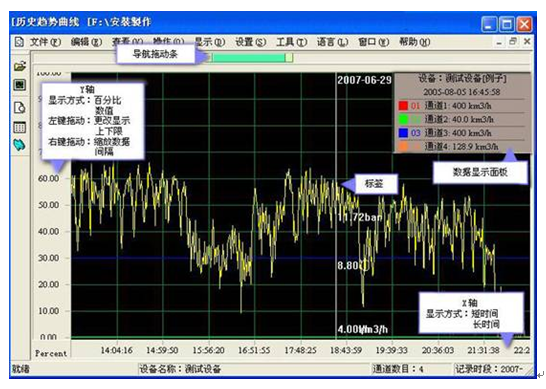
Task: Click the inner window restore icon in menu bar
Action: pos(513,41)
